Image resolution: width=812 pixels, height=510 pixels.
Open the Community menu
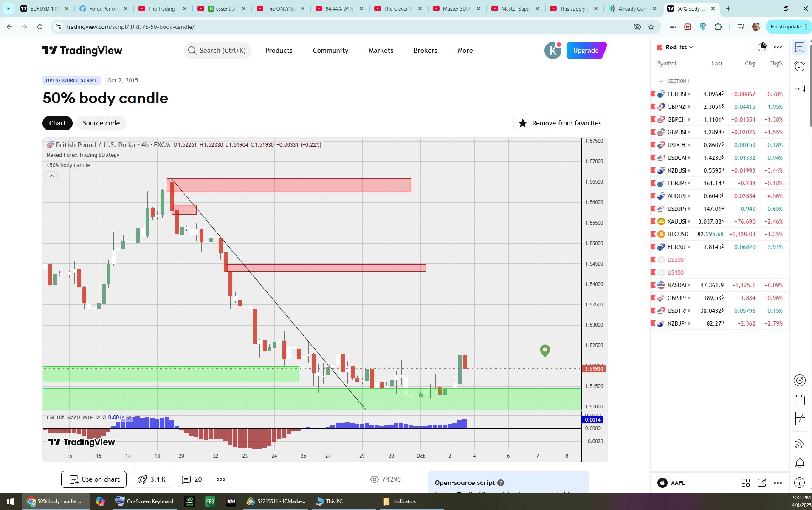(330, 51)
